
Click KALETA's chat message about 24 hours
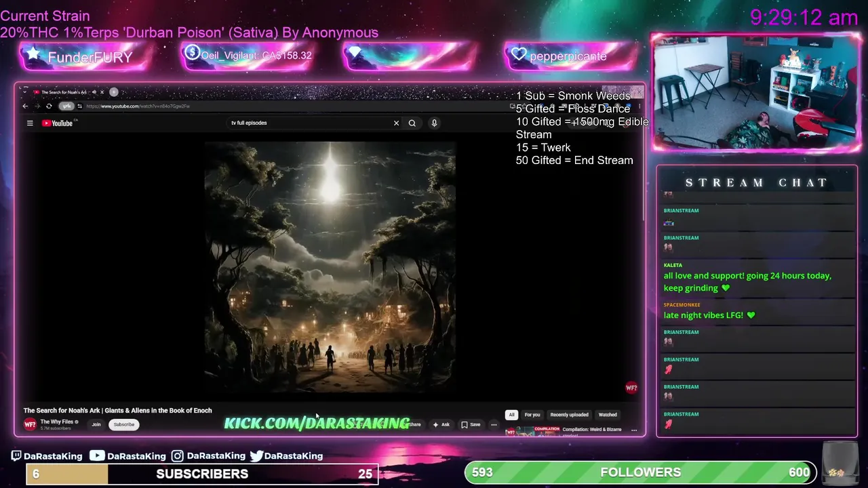point(747,282)
